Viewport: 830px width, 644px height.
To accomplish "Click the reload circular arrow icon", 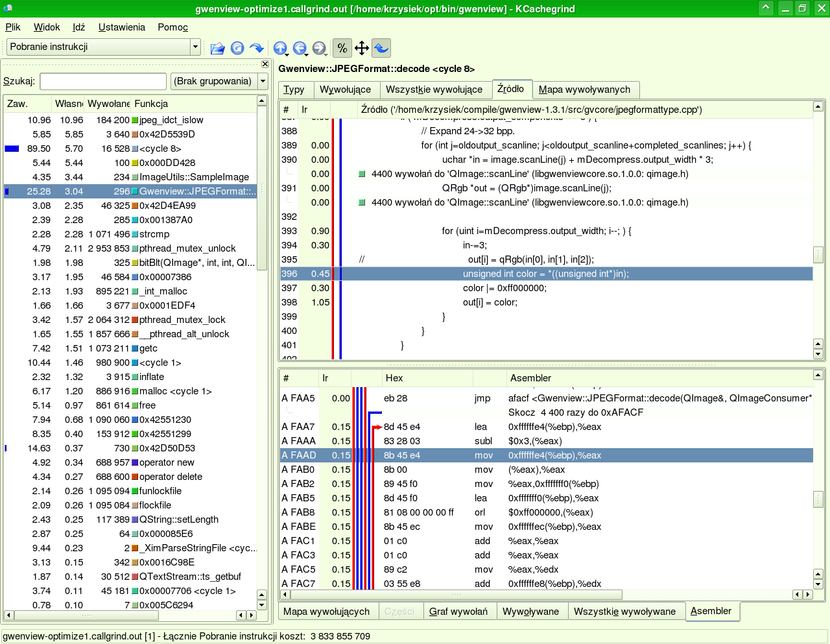I will point(237,48).
